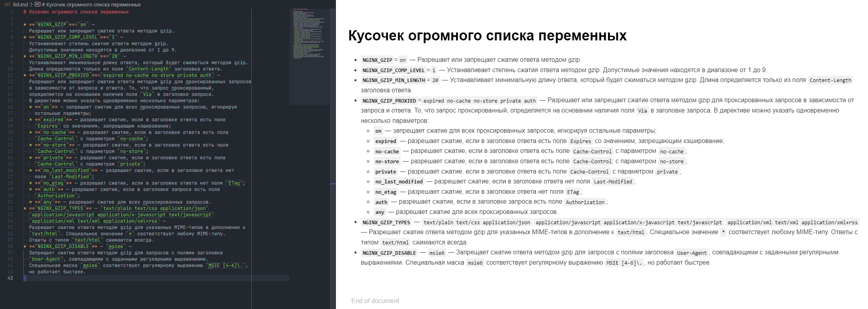
Task: Click line number 43 in the editor gutter
Action: coord(10,278)
